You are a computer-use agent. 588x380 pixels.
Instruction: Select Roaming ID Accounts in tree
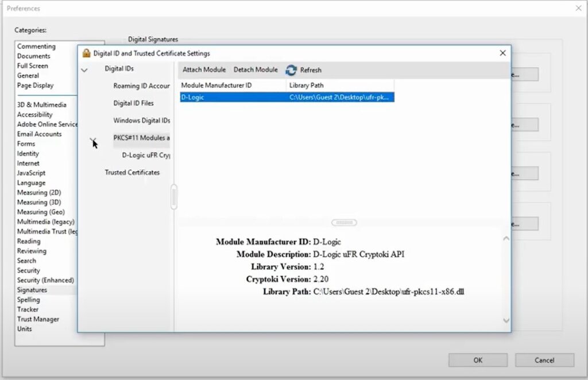click(x=141, y=86)
